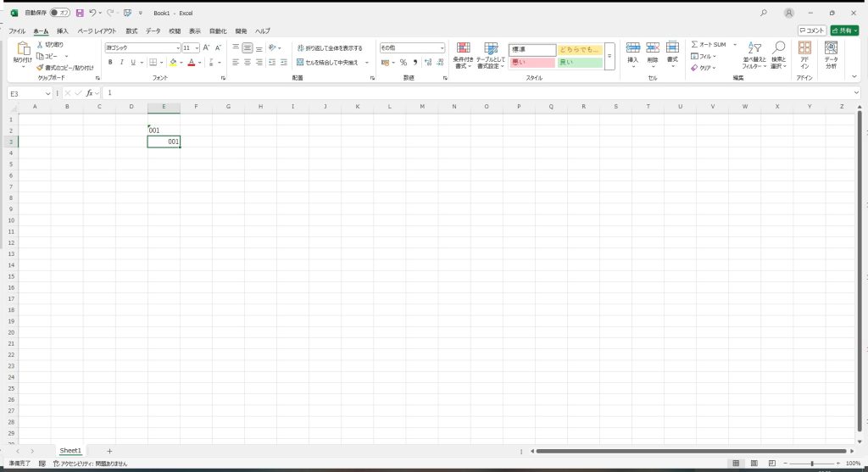Select the Sheet1 sheet tab
868x472 pixels.
(70, 451)
